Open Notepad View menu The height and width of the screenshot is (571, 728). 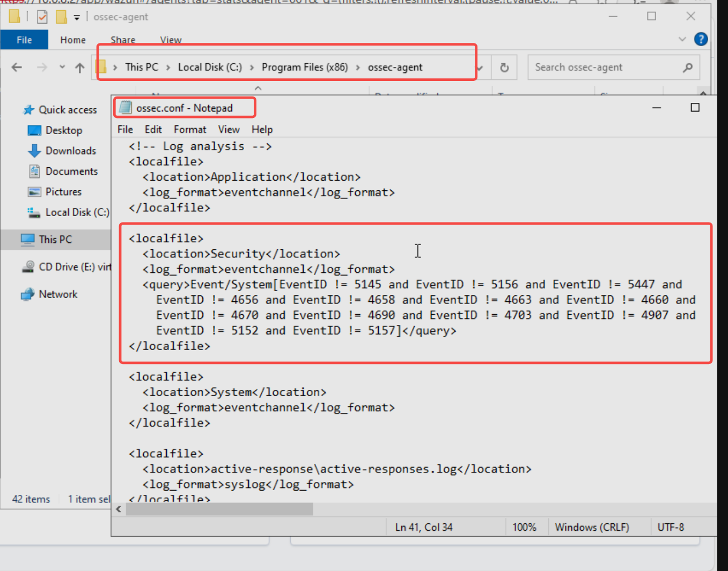tap(229, 129)
